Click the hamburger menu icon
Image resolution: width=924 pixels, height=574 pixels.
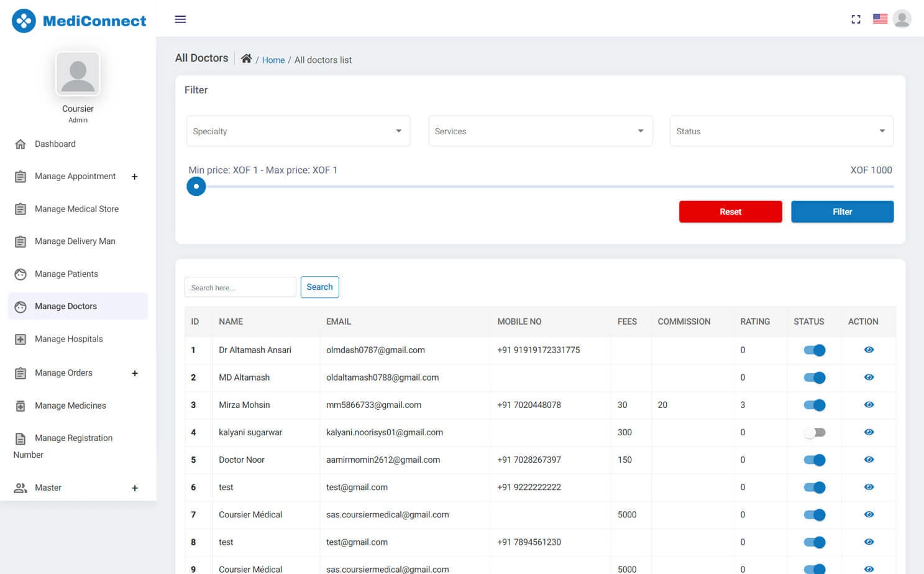coord(180,19)
